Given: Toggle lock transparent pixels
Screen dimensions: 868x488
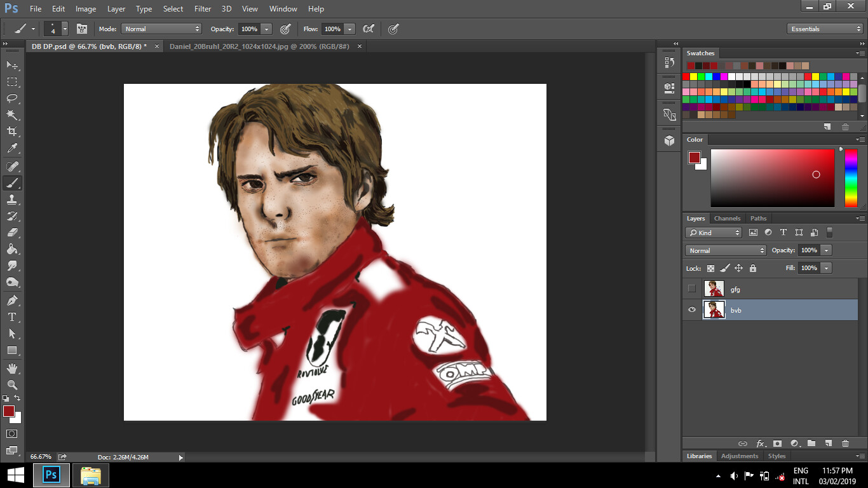Looking at the screenshot, I should (x=710, y=268).
